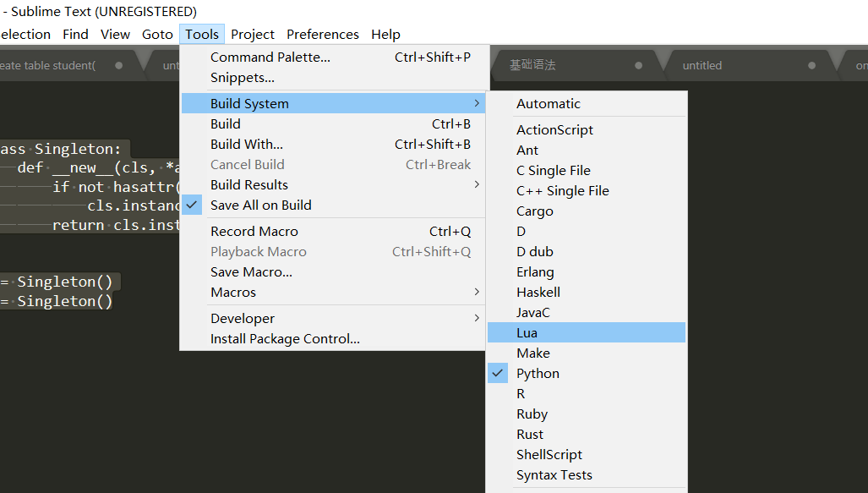Click the checked Python build system

(587, 374)
